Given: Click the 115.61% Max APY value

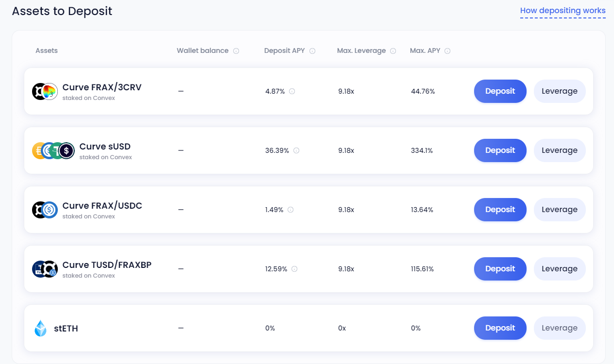Looking at the screenshot, I should click(423, 269).
